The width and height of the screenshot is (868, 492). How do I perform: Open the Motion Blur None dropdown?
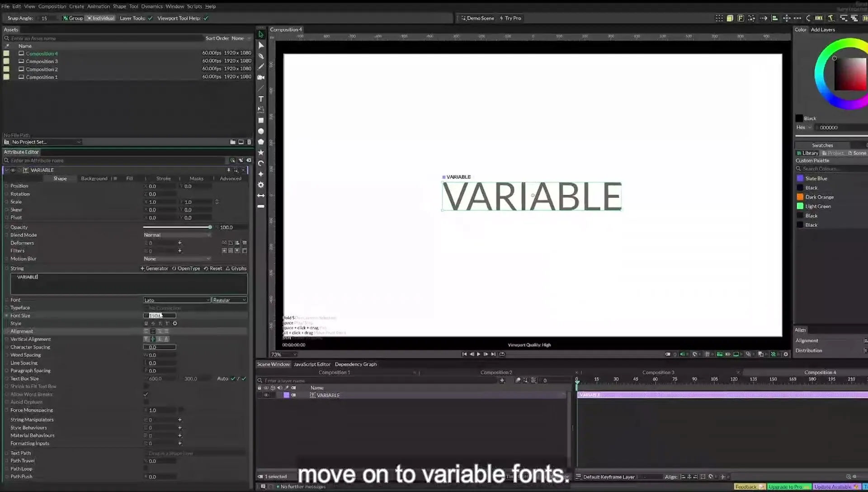point(177,259)
